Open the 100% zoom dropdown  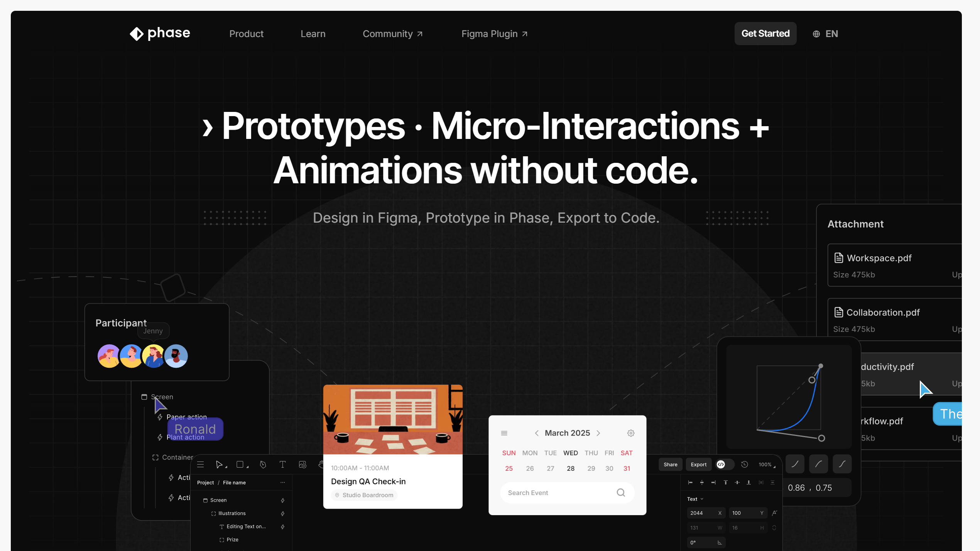click(x=767, y=465)
